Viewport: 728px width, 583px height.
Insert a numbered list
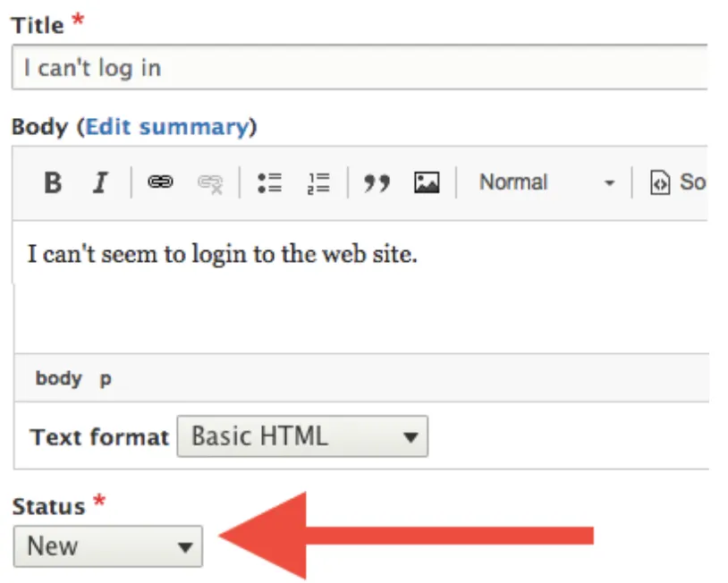[x=318, y=182]
